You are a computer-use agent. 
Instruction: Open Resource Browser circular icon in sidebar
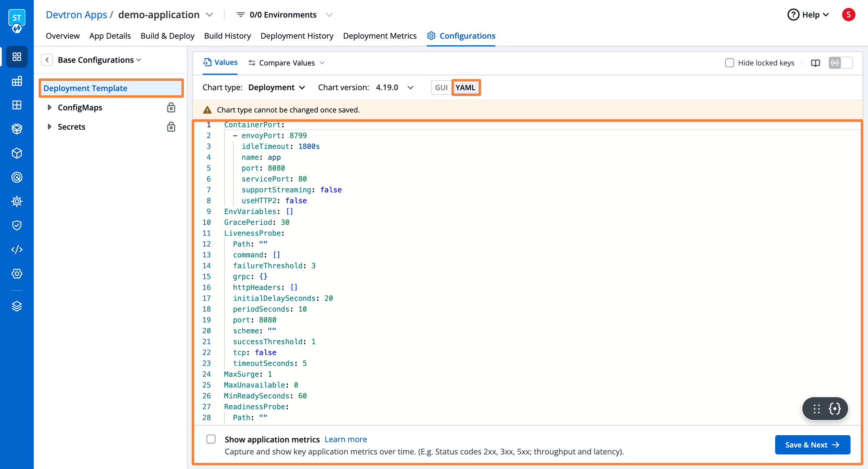16,177
